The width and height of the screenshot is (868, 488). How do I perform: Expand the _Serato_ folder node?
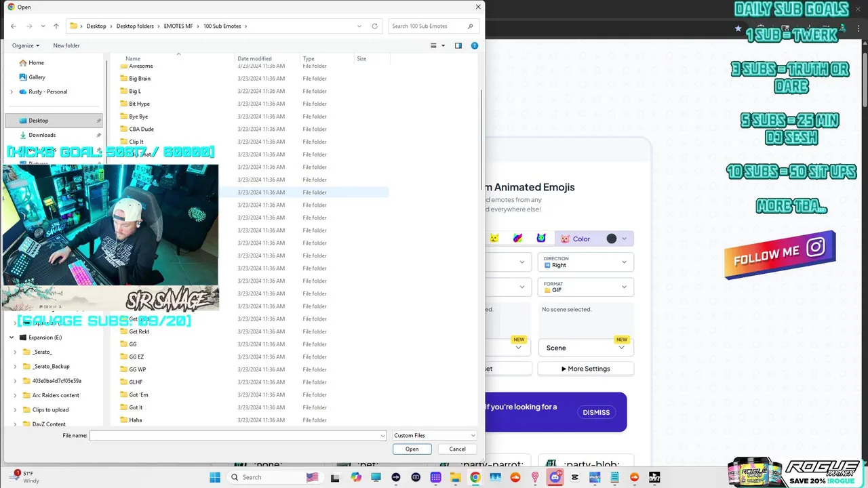click(16, 352)
